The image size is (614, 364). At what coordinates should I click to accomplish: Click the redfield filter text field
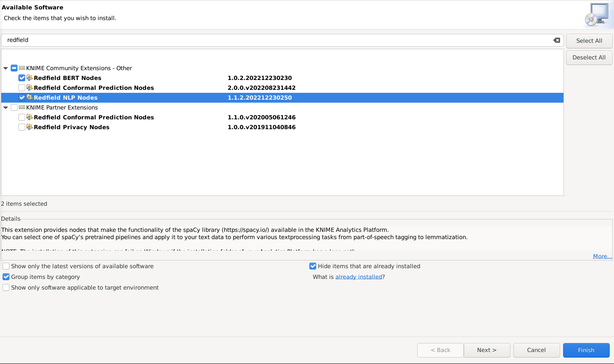[x=282, y=40]
